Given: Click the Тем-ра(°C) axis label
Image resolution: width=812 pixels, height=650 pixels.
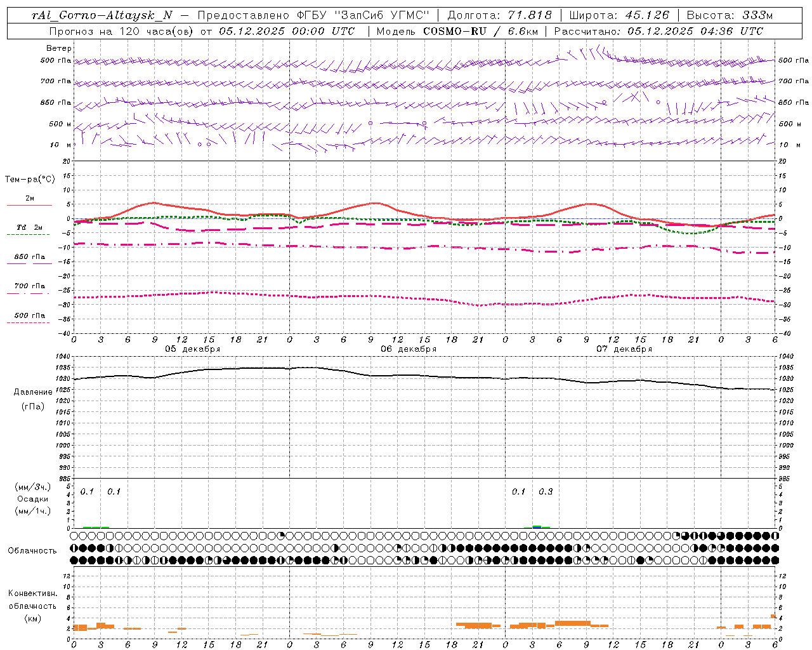Looking at the screenshot, I should click(x=30, y=180).
